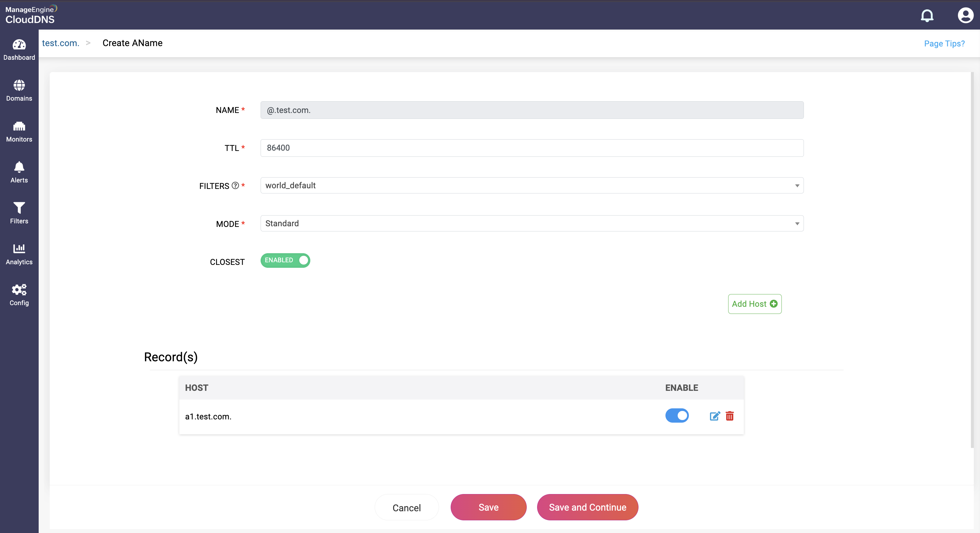Open the Config gear section
This screenshot has width=980, height=533.
tap(19, 295)
